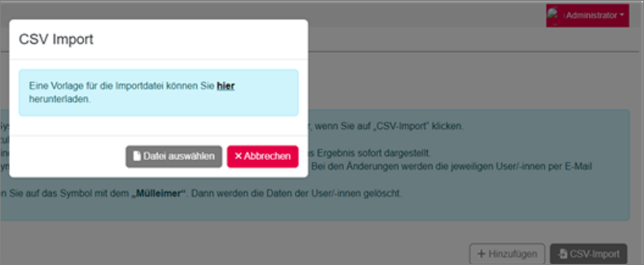Image resolution: width=644 pixels, height=265 pixels.
Task: Download the template via the 'hier' link
Action: pos(226,87)
